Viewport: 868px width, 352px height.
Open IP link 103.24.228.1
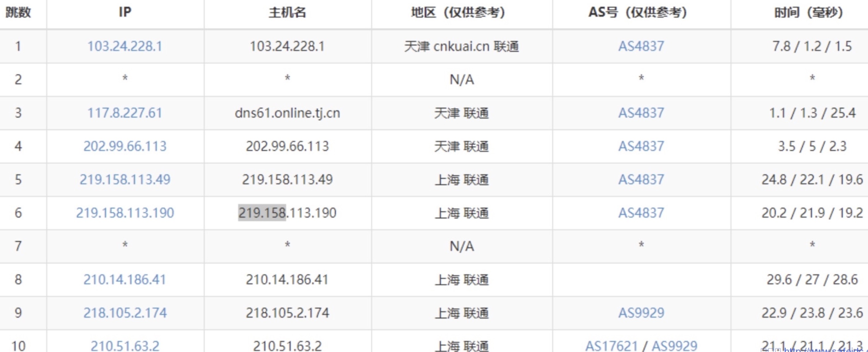[x=125, y=46]
